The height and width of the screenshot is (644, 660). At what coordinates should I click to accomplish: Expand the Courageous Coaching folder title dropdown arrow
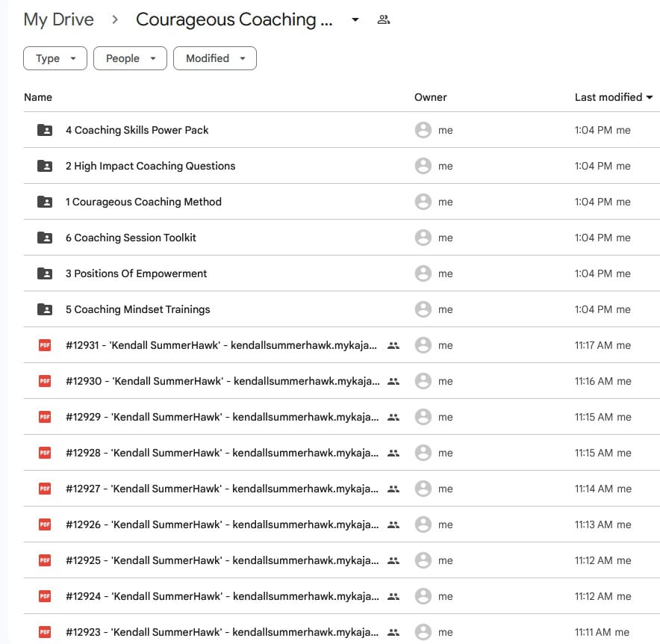[x=355, y=19]
